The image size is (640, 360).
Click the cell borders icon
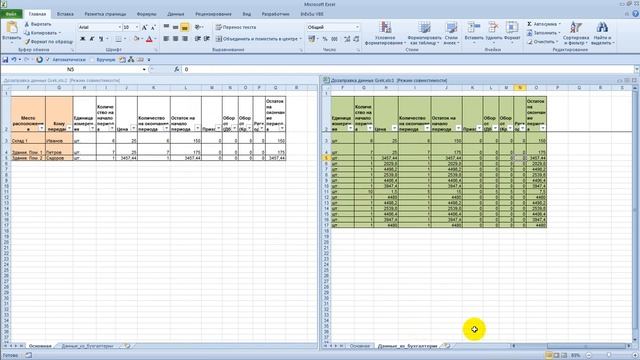(118, 39)
